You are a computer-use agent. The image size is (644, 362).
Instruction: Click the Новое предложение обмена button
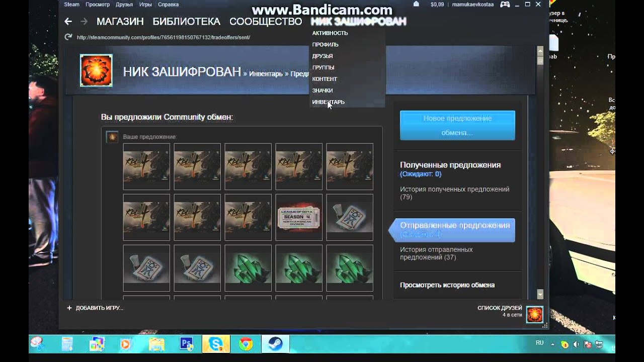457,125
